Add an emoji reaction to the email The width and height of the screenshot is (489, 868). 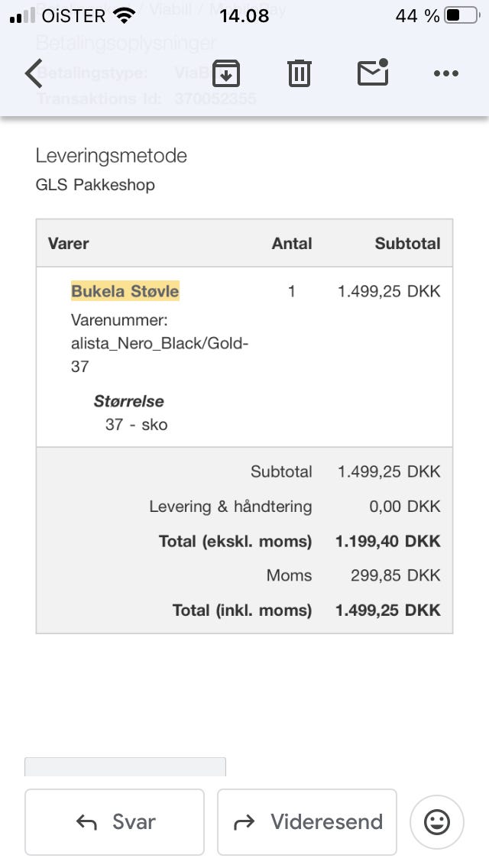click(437, 822)
